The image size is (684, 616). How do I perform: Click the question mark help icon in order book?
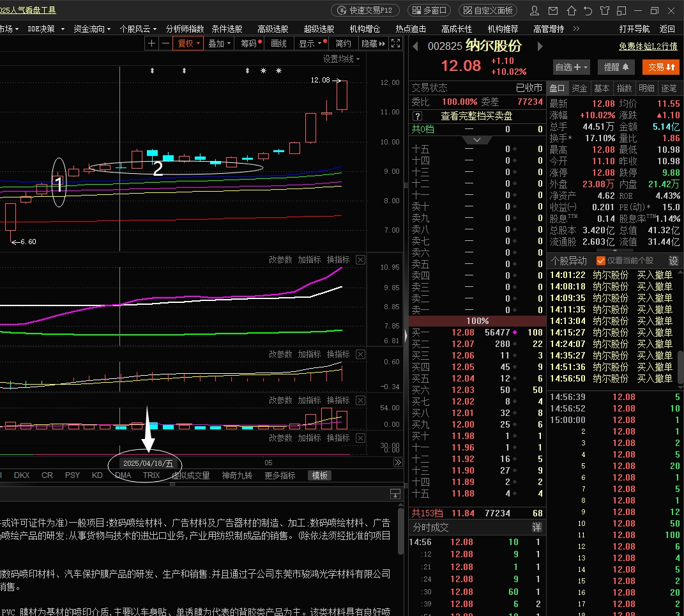[x=418, y=116]
